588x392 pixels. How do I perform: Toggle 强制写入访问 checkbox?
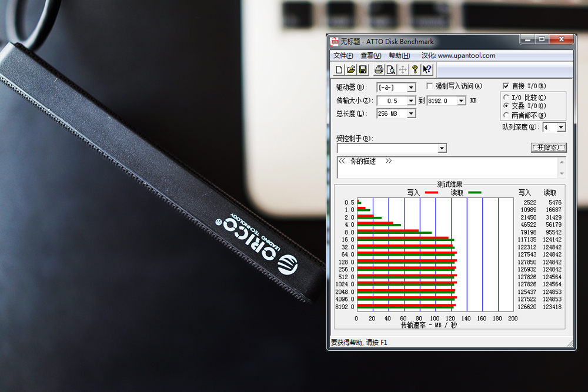(x=430, y=86)
